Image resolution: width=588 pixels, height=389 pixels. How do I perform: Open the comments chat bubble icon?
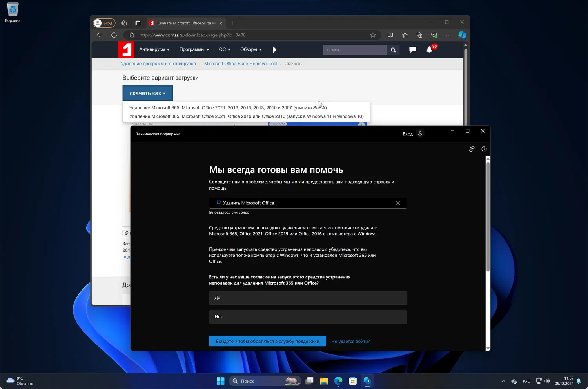click(x=412, y=50)
